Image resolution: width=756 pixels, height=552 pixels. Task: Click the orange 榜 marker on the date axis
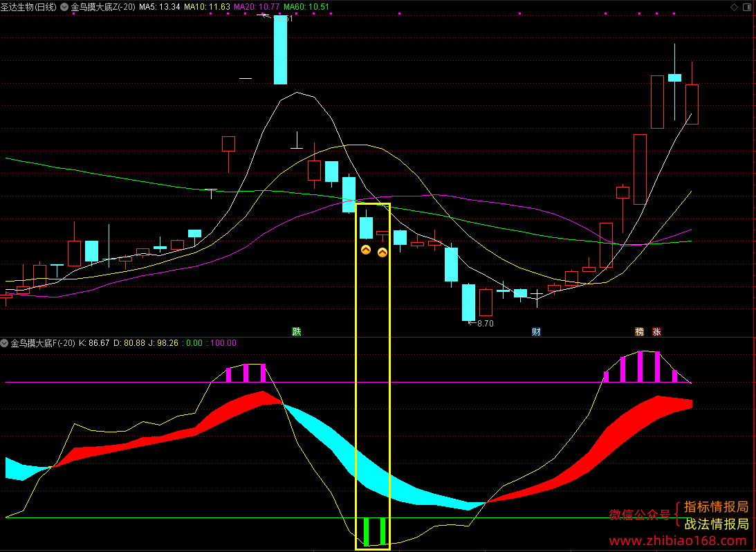[x=640, y=331]
